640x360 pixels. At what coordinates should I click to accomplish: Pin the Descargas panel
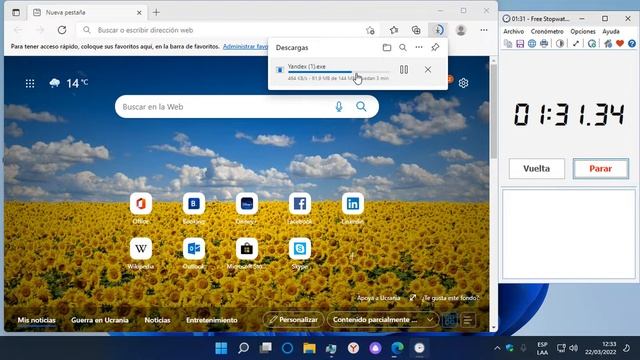435,48
